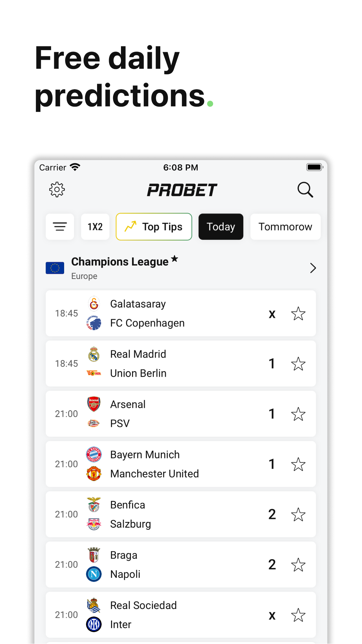The image size is (362, 644).
Task: Switch to the Today tab
Action: pos(221,227)
